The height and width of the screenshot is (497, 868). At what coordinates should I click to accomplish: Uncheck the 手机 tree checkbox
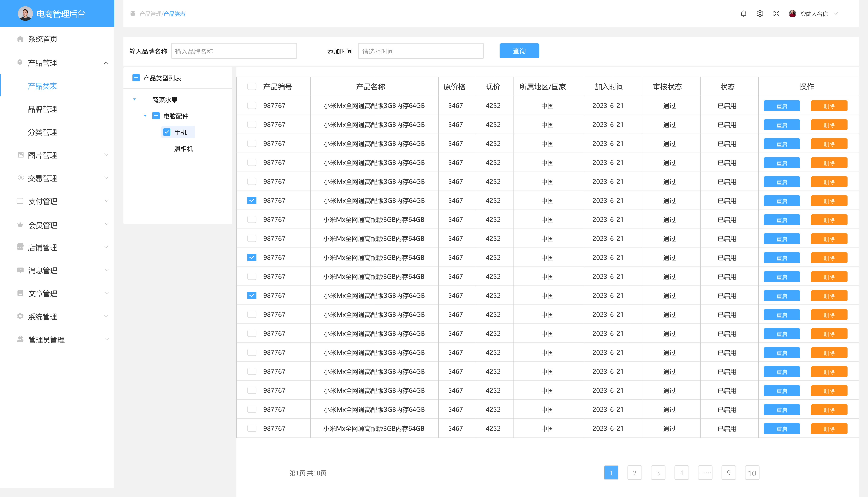167,132
